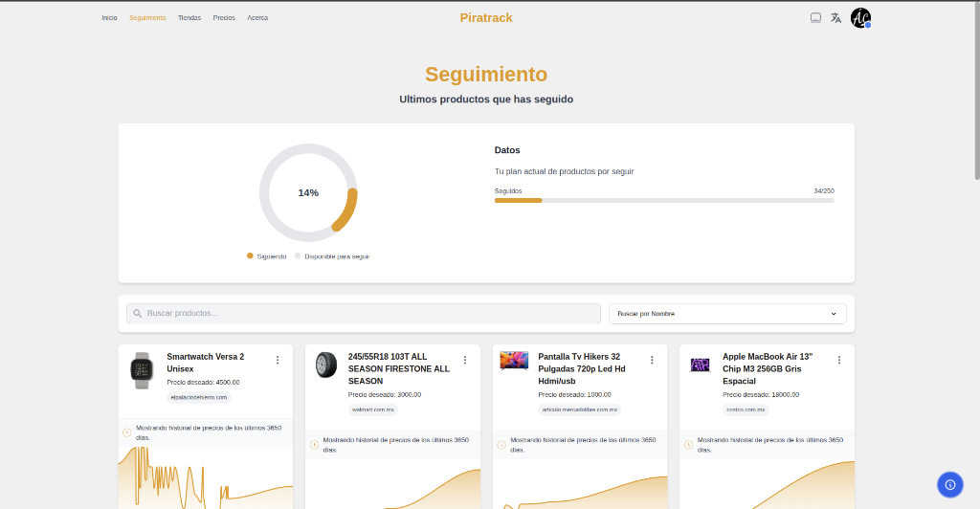The width and height of the screenshot is (980, 509).
Task: Focus the Buscar productos search field
Action: [364, 313]
